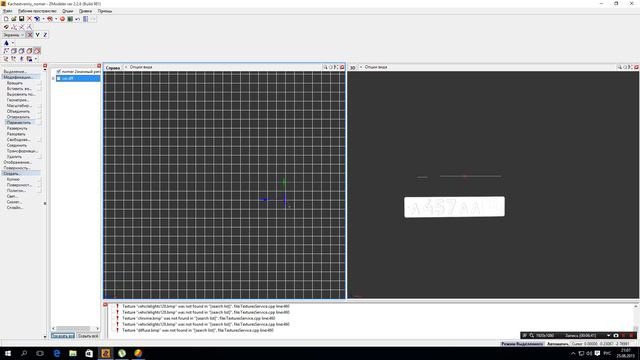The height and width of the screenshot is (360, 640).
Task: Open dropdown arrow after the export icon
Action: [x=56, y=19]
